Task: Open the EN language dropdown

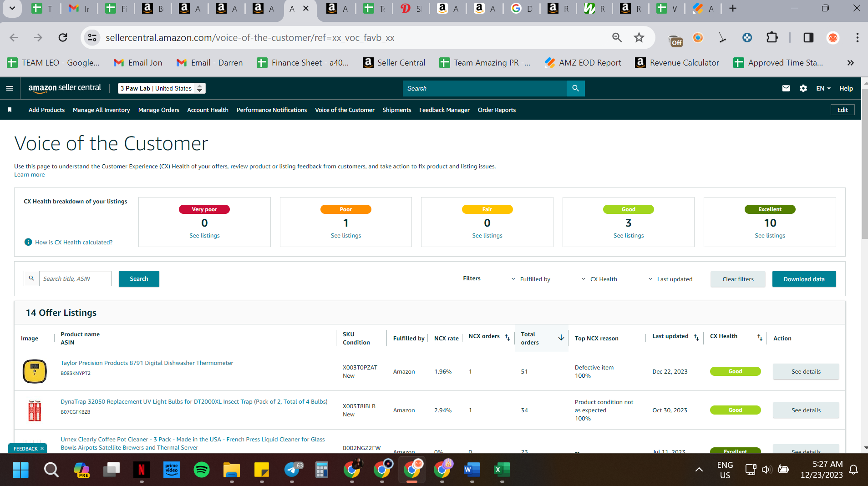Action: (x=823, y=88)
